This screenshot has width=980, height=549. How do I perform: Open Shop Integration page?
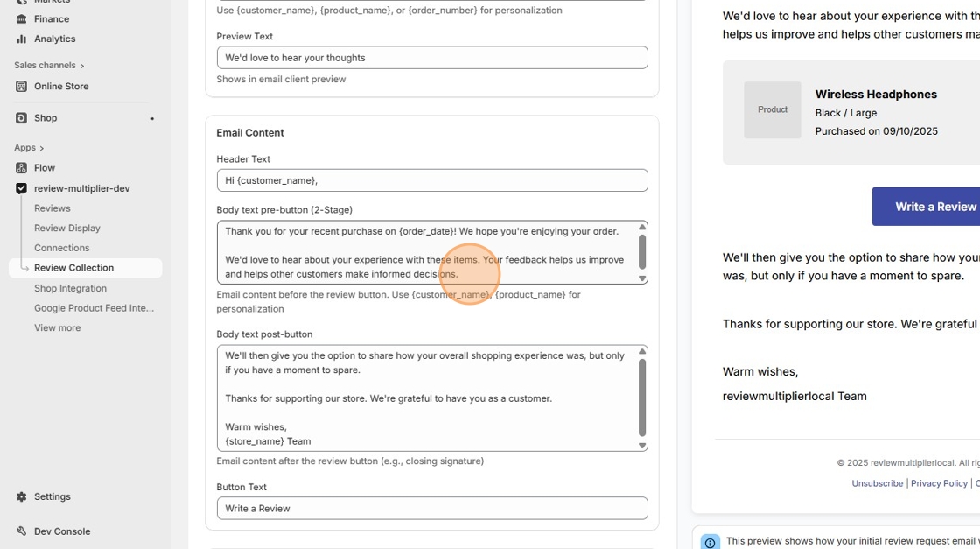pos(70,288)
